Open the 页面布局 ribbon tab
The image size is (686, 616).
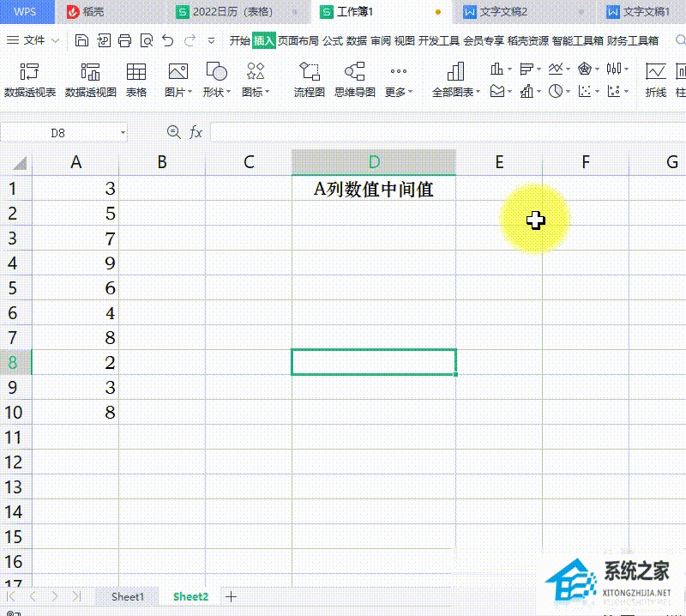coord(298,40)
